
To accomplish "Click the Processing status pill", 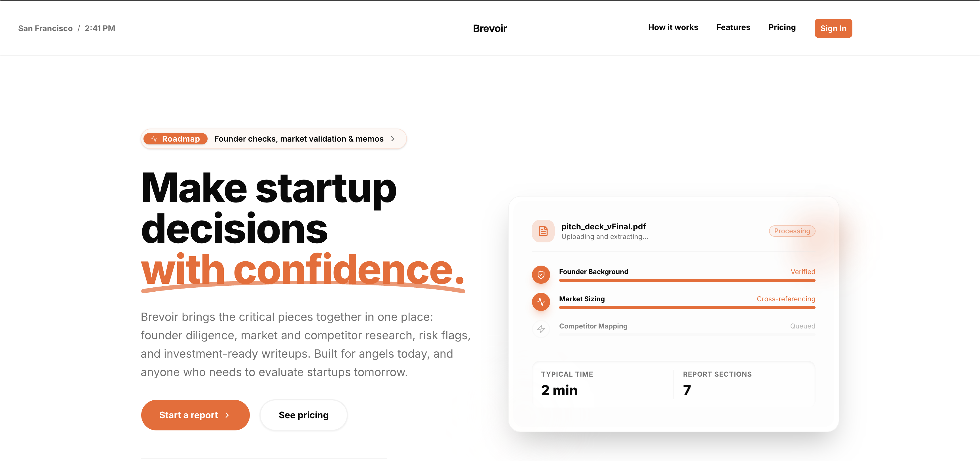I will (x=792, y=231).
